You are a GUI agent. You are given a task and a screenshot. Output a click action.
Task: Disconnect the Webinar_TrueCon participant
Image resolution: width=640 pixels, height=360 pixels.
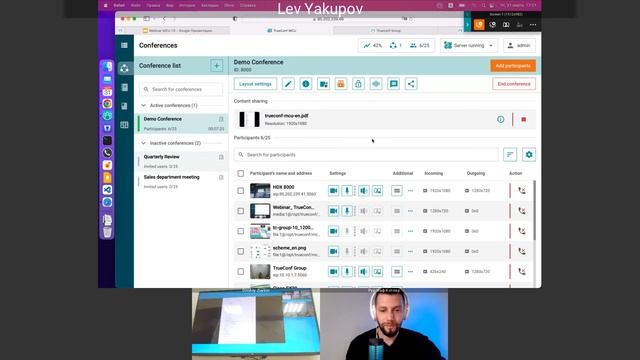point(522,211)
